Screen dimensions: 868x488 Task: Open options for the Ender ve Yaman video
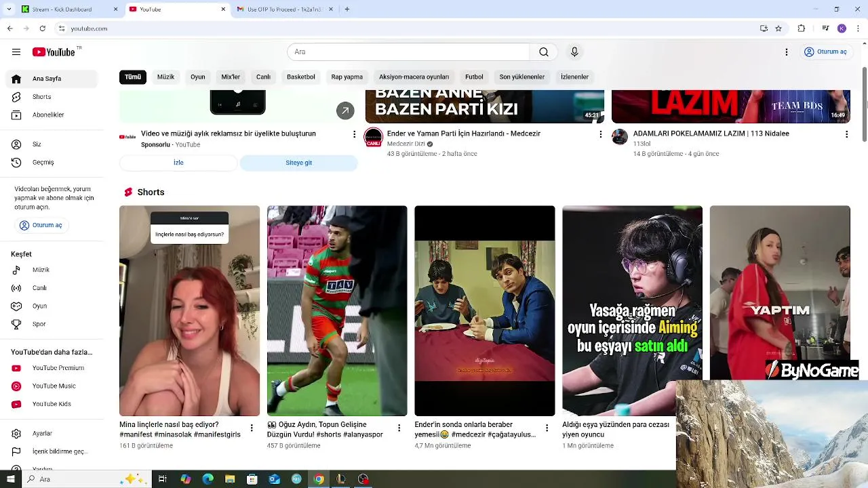point(600,135)
